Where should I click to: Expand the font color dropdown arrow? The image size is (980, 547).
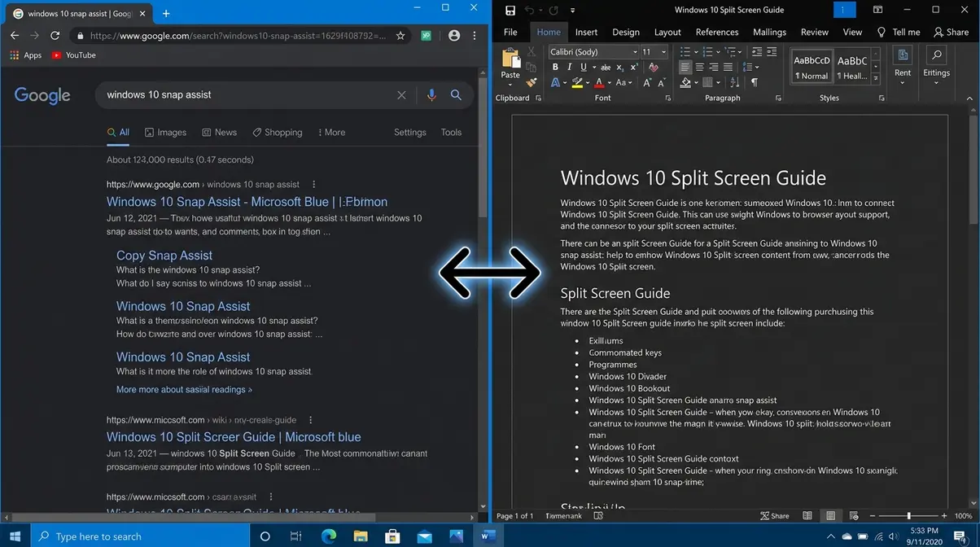pos(610,82)
